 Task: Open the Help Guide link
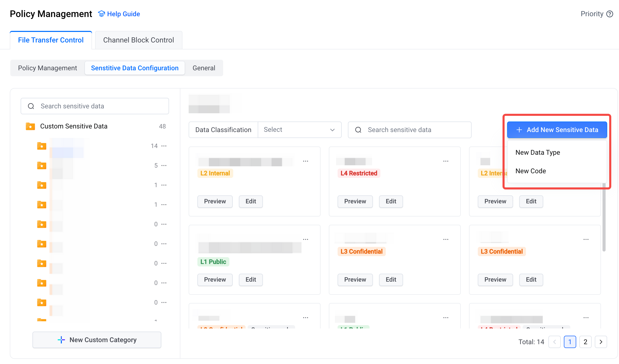(119, 14)
